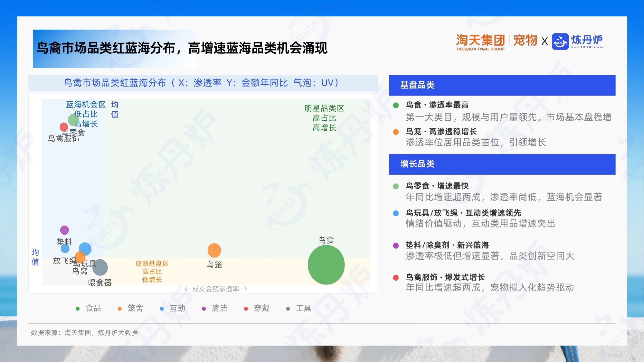Click the 宠物 text in header logo

pos(525,41)
